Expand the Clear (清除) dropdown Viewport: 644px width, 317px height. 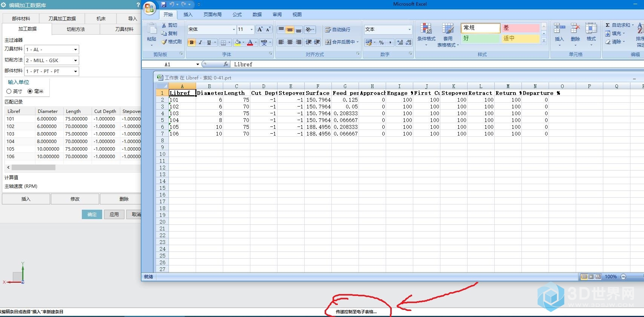[x=624, y=42]
